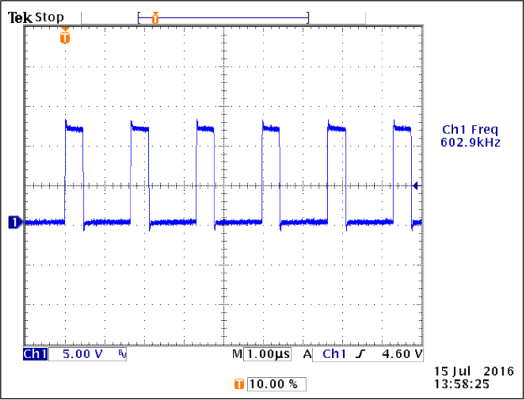Click the trigger marker in record view bar
The image size is (524, 400).
[x=155, y=18]
